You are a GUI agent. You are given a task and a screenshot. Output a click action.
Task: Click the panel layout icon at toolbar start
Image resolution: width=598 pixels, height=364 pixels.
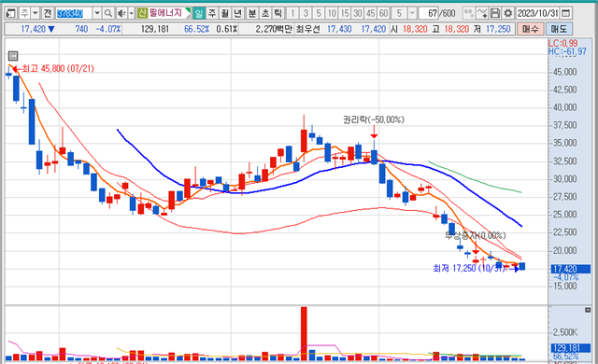click(x=10, y=14)
